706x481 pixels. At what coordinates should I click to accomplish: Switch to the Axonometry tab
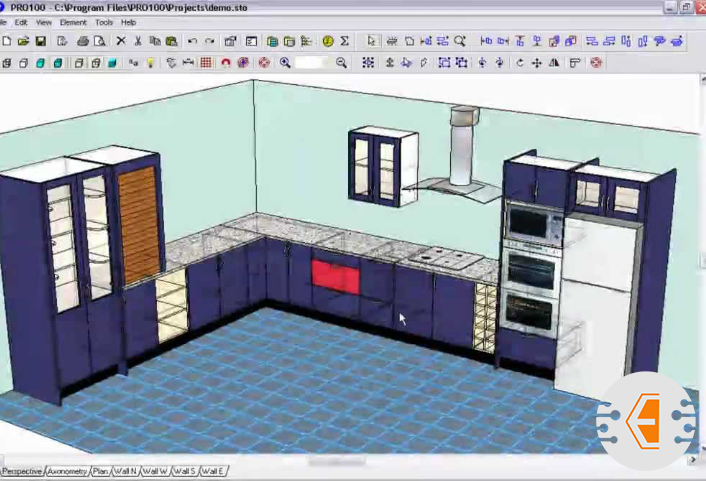point(68,471)
